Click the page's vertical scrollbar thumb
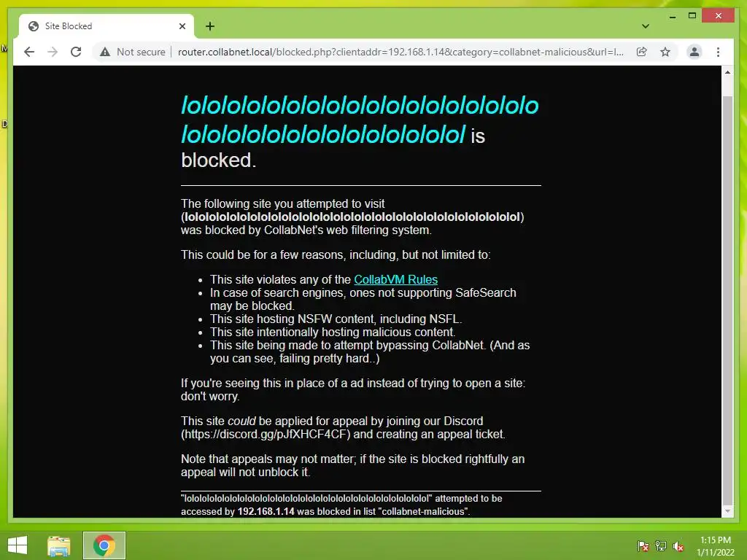 point(727,300)
